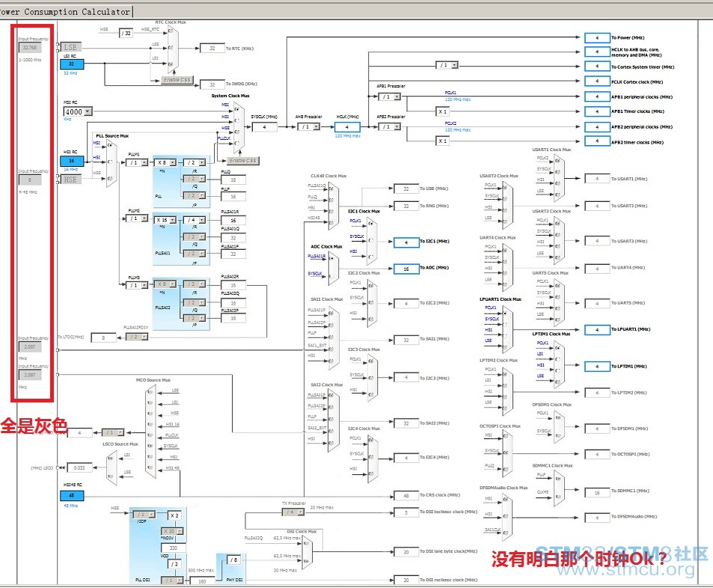Click the To ADC (MHz) value box
This screenshot has width=713, height=588.
point(406,269)
